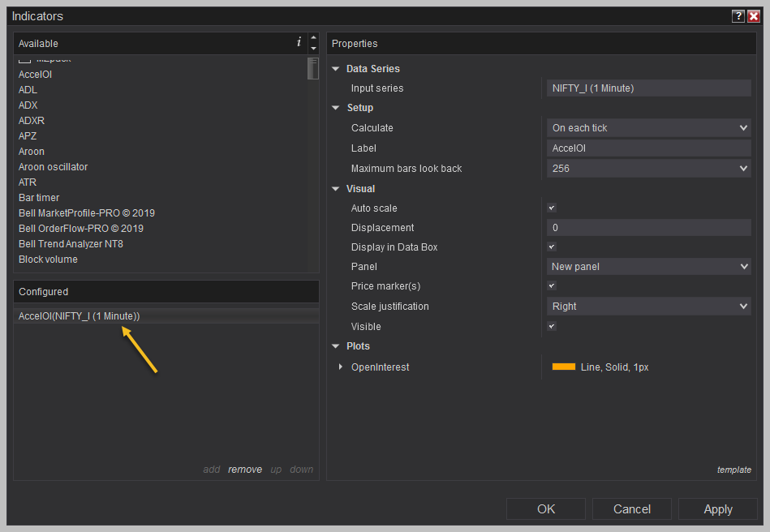
Task: Click the up arrow beside Available header
Action: pos(313,38)
